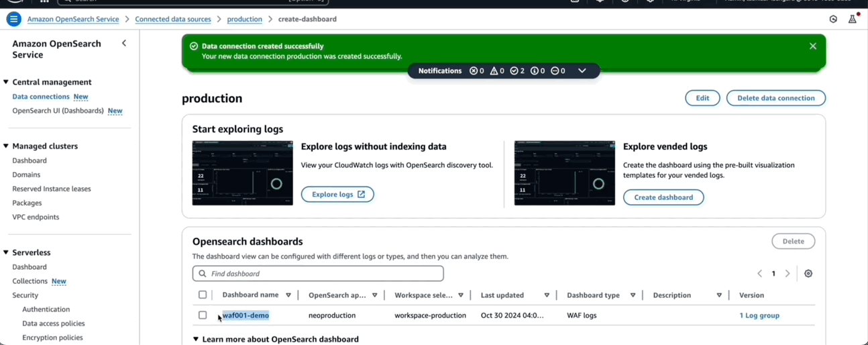Image resolution: width=868 pixels, height=345 pixels.
Task: Sort by Last updated column
Action: coord(547,295)
